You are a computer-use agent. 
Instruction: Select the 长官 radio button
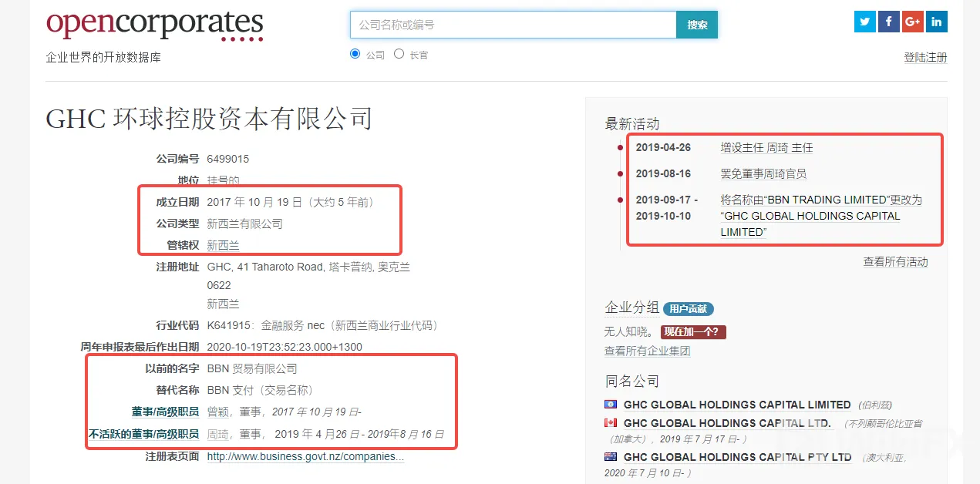point(399,54)
